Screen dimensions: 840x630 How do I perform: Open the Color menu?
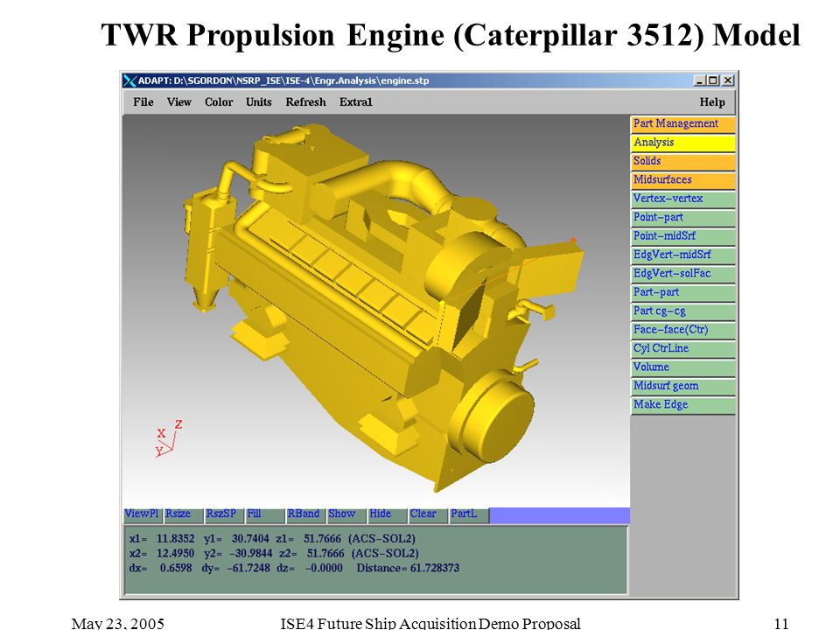point(219,101)
